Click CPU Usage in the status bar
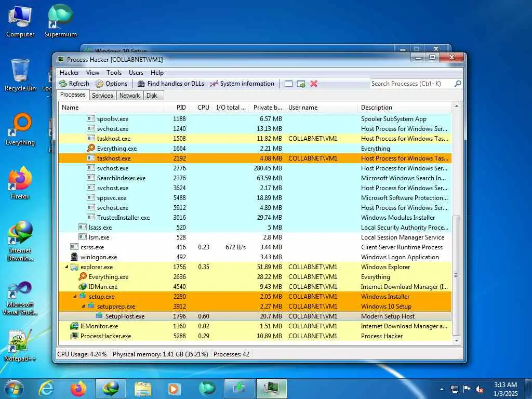The width and height of the screenshot is (532, 399). point(82,354)
